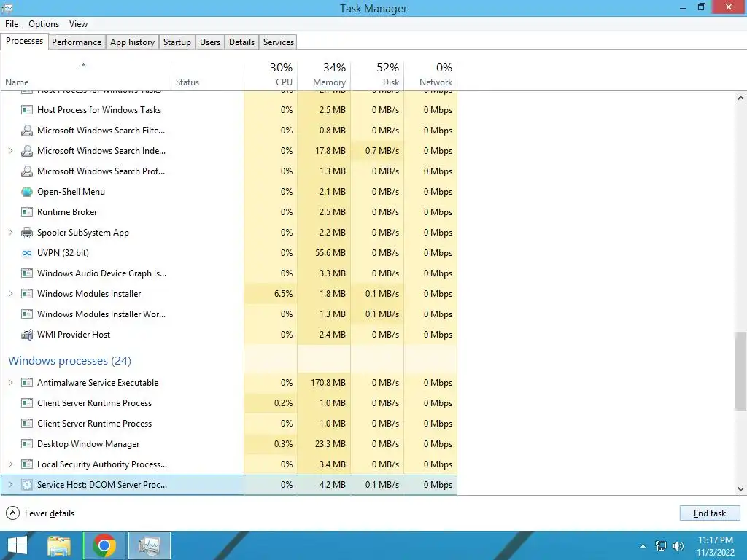Viewport: 747px width, 560px height.
Task: Switch to the Startup tab
Action: pyautogui.click(x=177, y=42)
